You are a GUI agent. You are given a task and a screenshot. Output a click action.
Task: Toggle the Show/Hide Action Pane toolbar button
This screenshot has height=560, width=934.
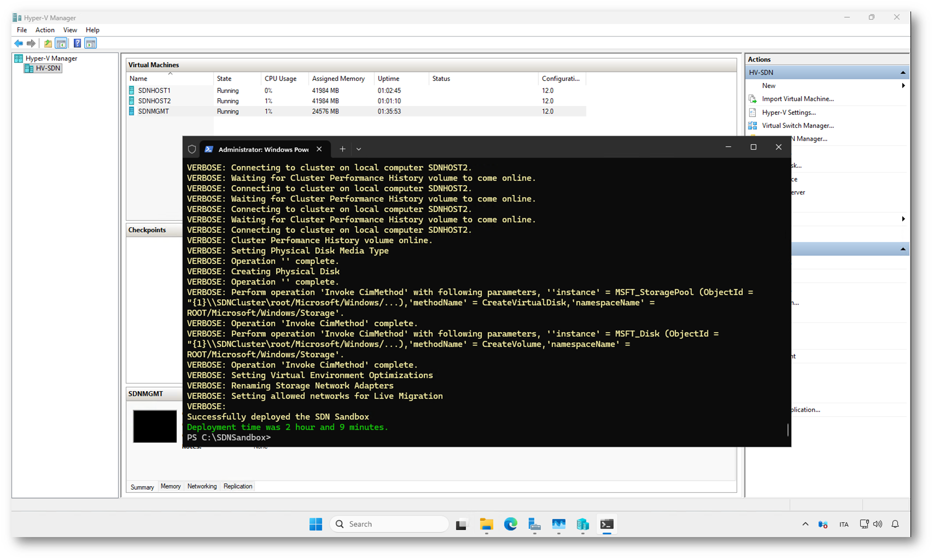[x=91, y=43]
